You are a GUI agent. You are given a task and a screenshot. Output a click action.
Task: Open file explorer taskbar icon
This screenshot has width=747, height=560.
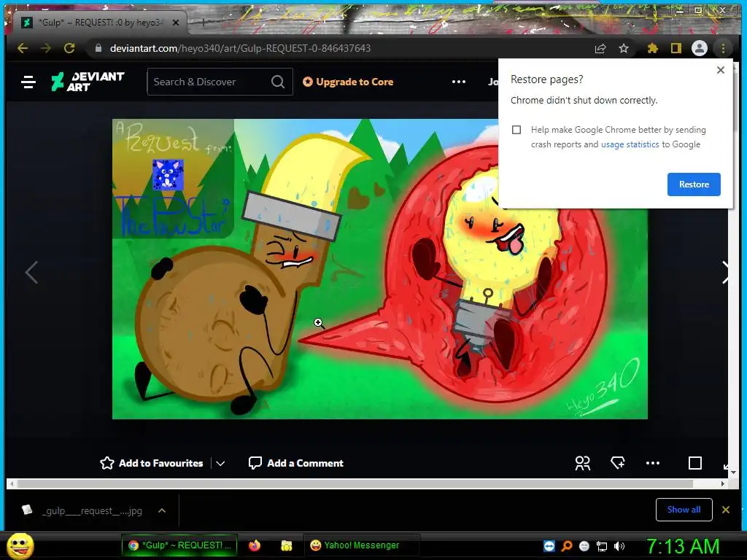click(286, 545)
